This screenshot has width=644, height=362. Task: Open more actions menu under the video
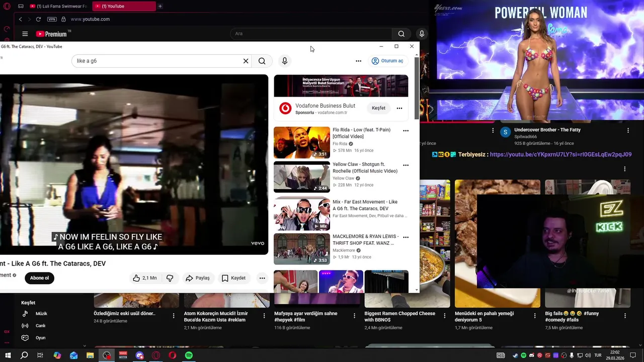[x=262, y=278]
